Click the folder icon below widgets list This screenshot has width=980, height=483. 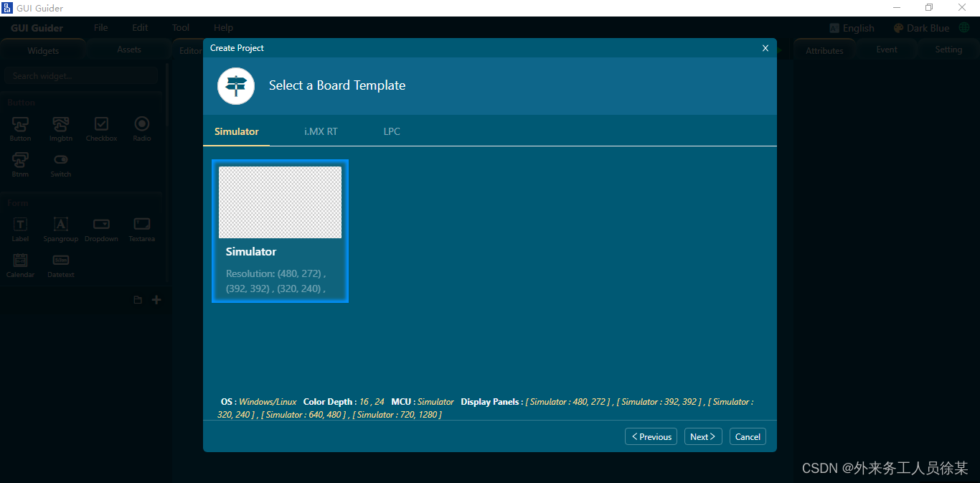[x=138, y=300]
